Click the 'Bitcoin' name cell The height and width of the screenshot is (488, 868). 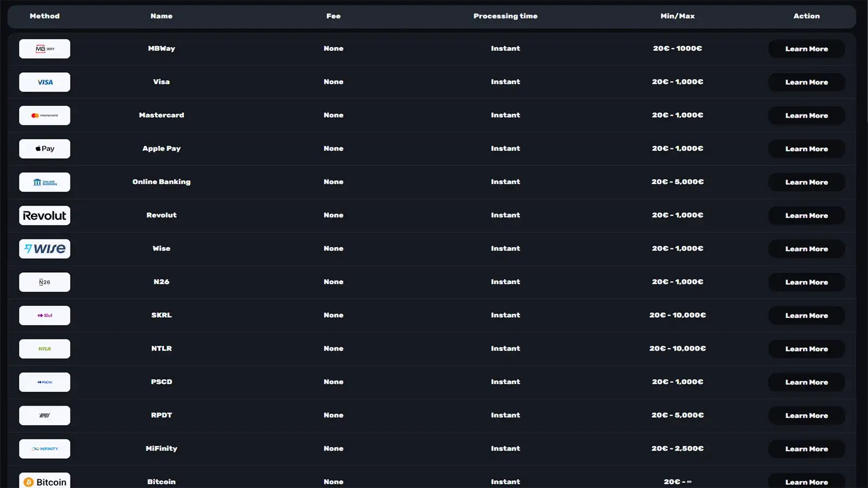[162, 481]
